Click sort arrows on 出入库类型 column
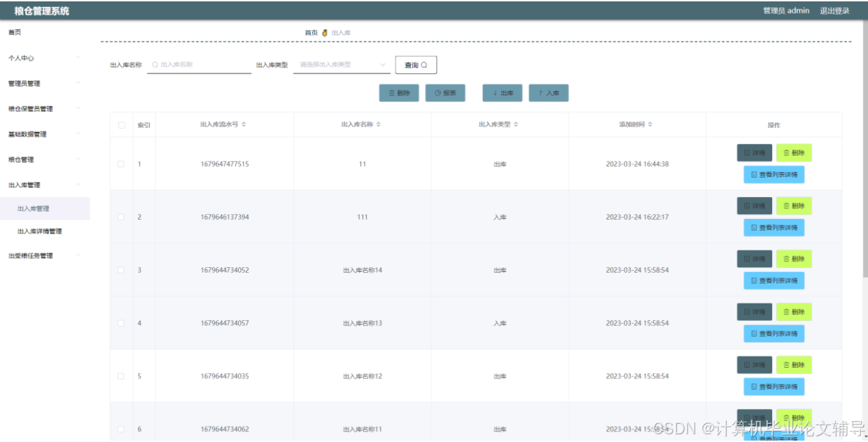The width and height of the screenshot is (868, 442). tap(516, 124)
